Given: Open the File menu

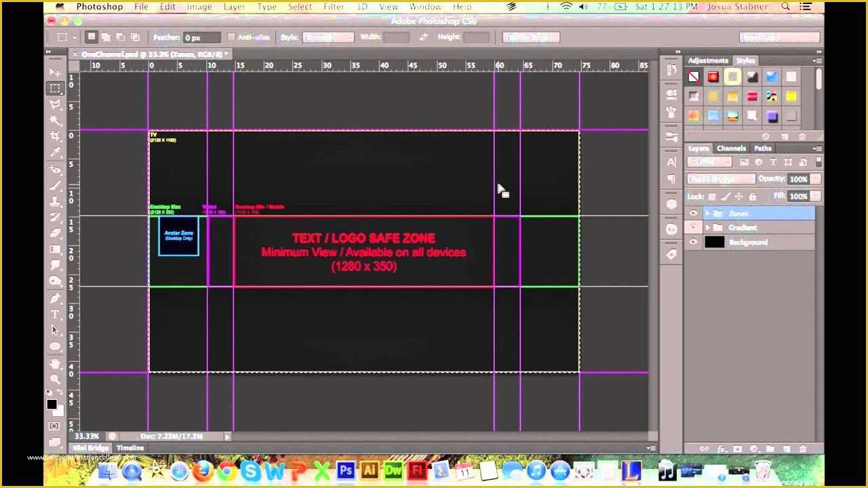Looking at the screenshot, I should coord(141,7).
